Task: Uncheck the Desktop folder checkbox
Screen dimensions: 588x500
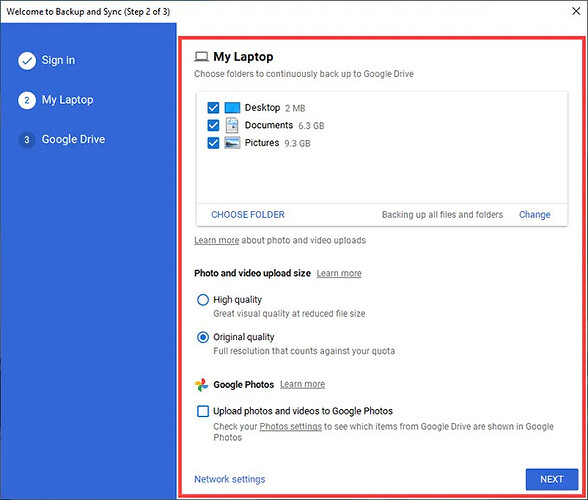Action: click(x=213, y=108)
